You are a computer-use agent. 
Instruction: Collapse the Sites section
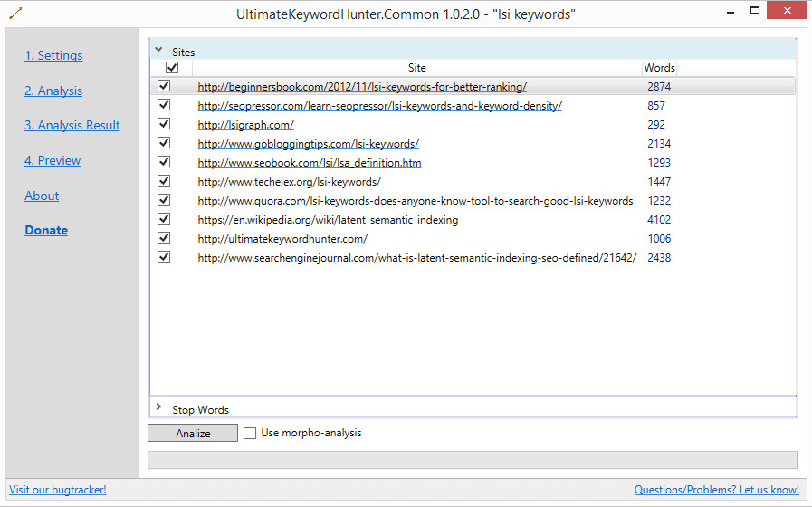click(x=159, y=50)
